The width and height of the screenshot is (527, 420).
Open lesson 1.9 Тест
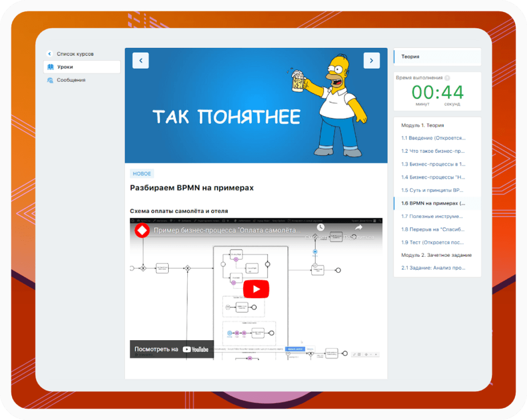point(432,242)
